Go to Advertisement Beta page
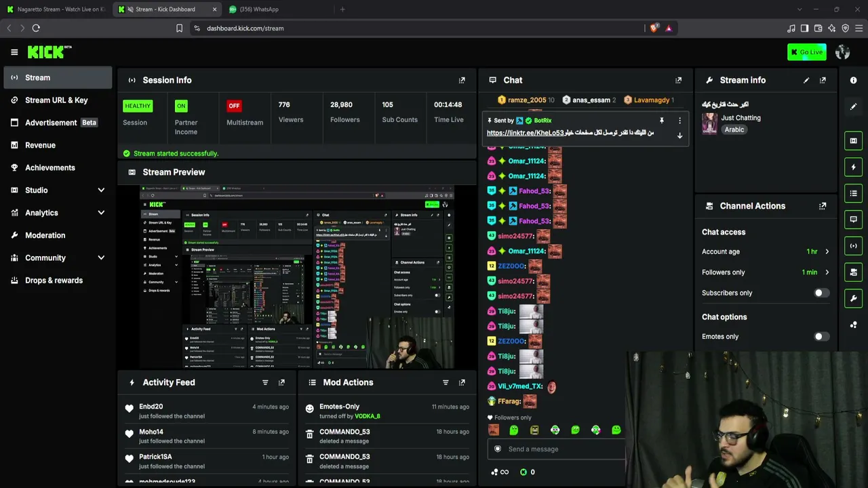868x488 pixels. (58, 123)
